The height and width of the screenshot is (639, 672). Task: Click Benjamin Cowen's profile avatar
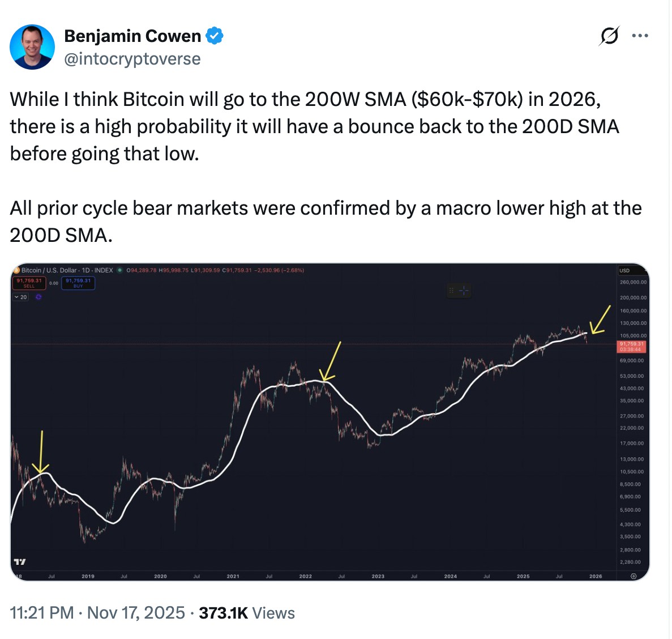pyautogui.click(x=32, y=46)
